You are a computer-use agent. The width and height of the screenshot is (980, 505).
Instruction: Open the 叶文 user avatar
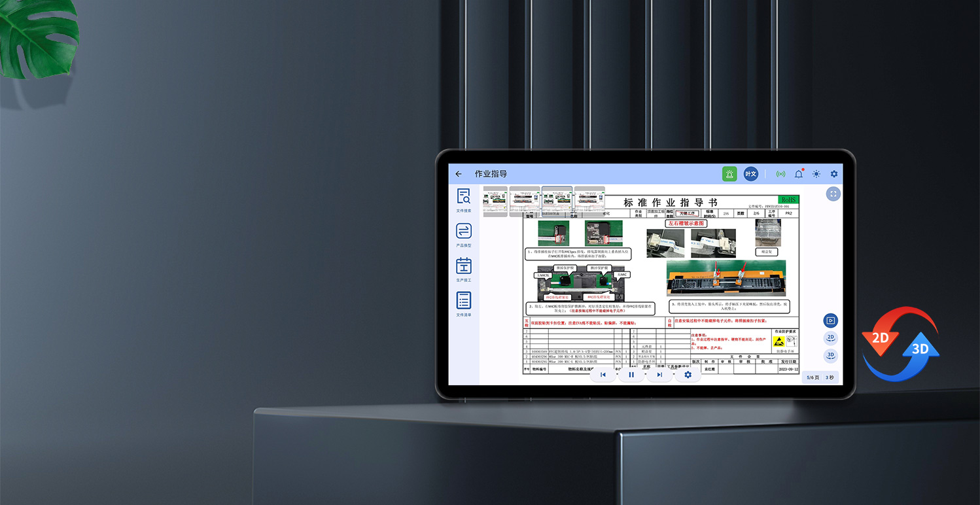pos(750,174)
